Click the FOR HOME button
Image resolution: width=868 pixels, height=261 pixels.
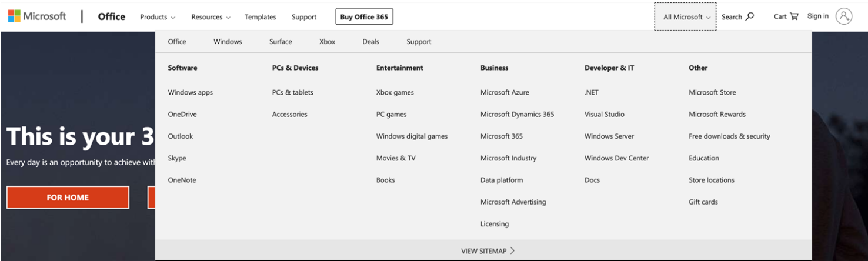tap(68, 198)
